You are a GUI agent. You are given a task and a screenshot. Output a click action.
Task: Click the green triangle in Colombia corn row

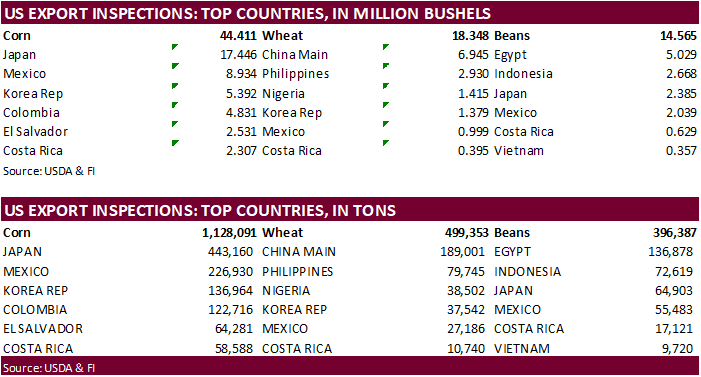tap(175, 105)
